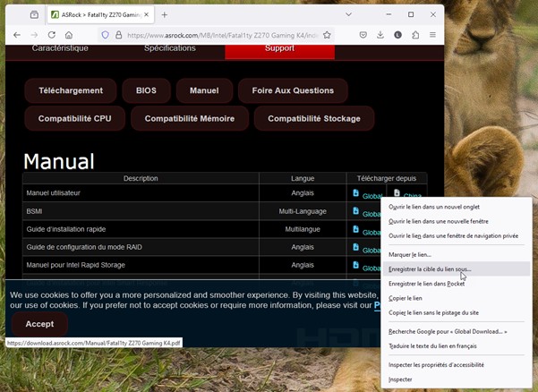Accept the cookies notice
The height and width of the screenshot is (392, 538).
(x=39, y=324)
